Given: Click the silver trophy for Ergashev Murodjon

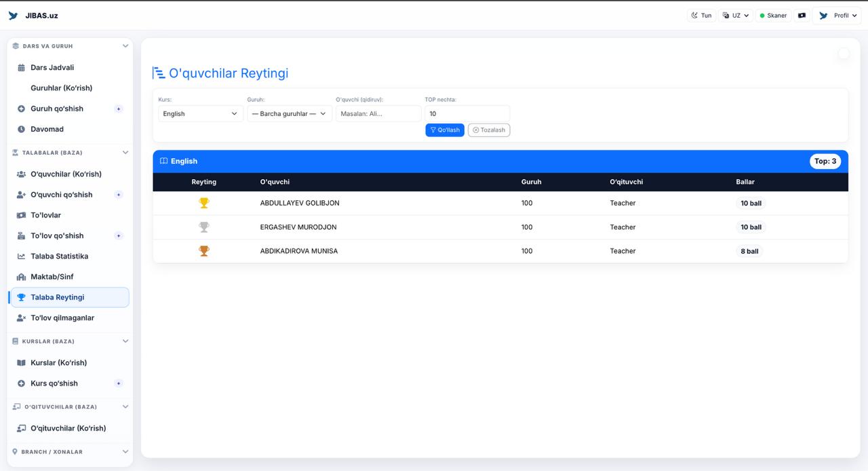Looking at the screenshot, I should click(x=203, y=227).
